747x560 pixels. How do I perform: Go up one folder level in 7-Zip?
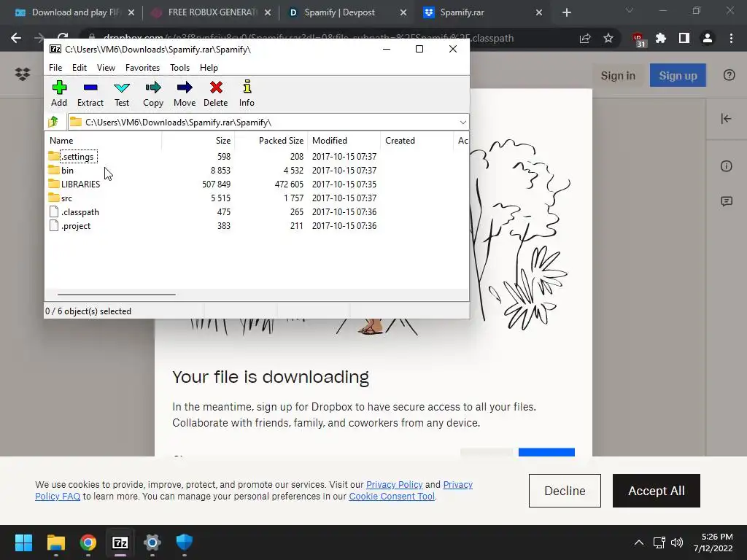click(53, 122)
